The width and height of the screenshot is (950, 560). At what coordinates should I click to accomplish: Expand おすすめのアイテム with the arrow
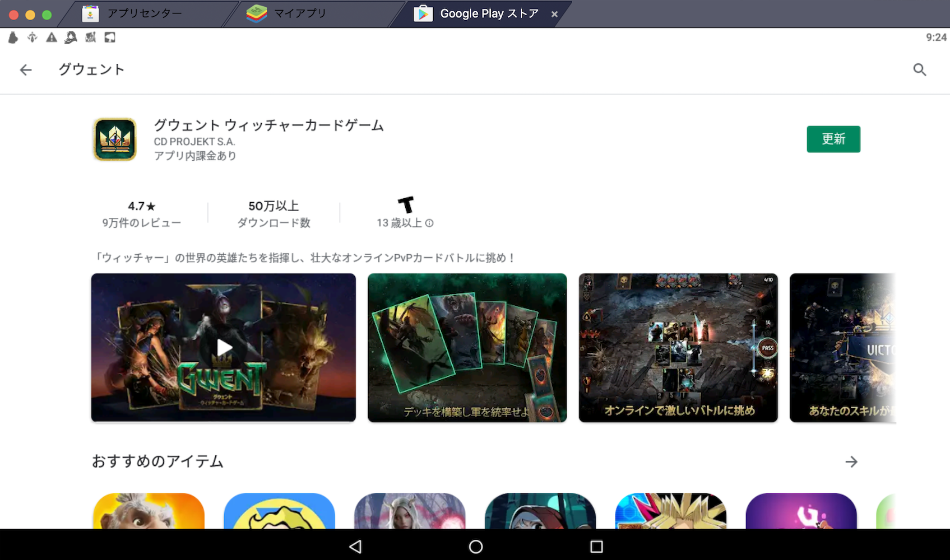851,462
